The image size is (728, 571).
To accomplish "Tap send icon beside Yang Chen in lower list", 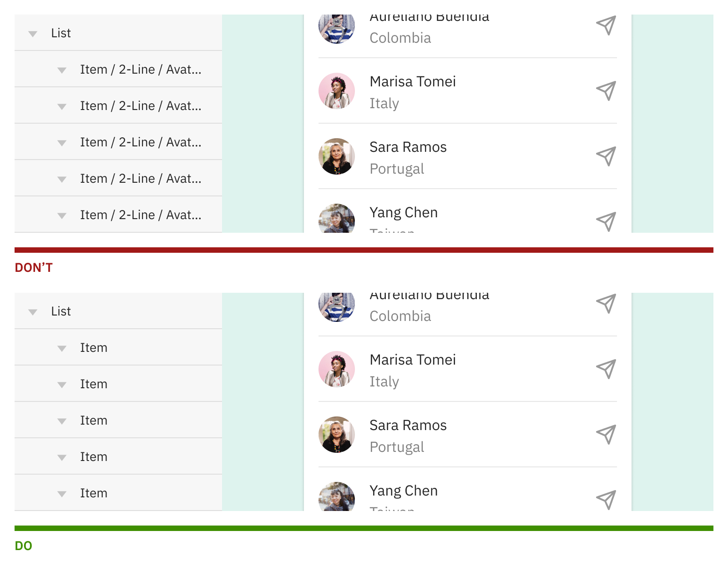I will click(x=606, y=500).
